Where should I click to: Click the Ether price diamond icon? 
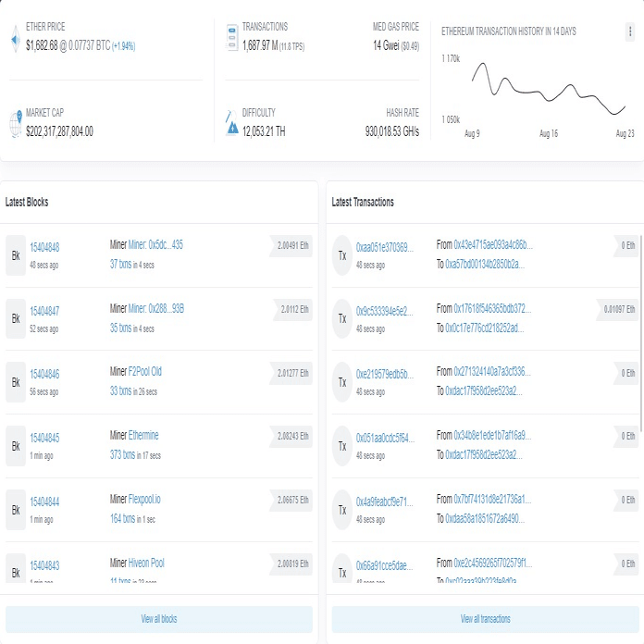point(16,39)
